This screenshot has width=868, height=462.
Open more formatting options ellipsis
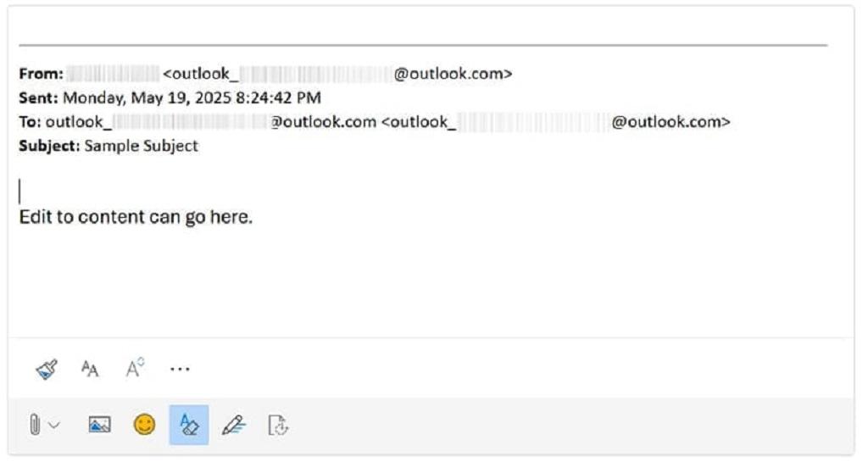coord(180,369)
